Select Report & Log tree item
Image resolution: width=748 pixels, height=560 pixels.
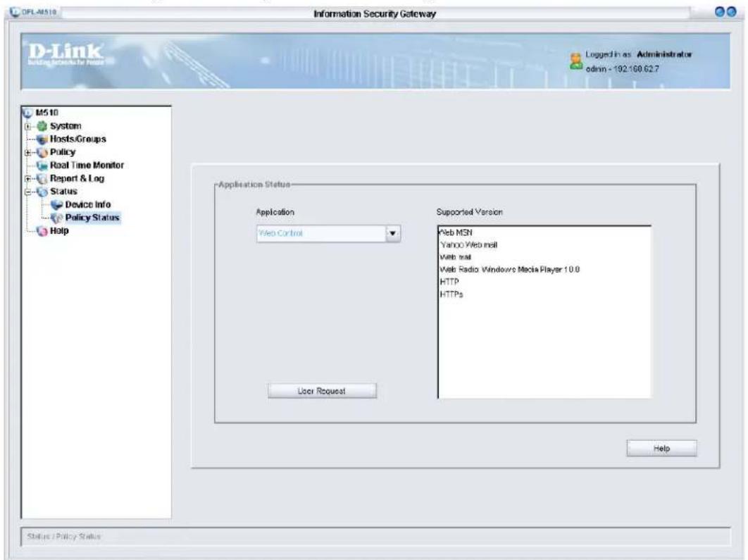77,178
